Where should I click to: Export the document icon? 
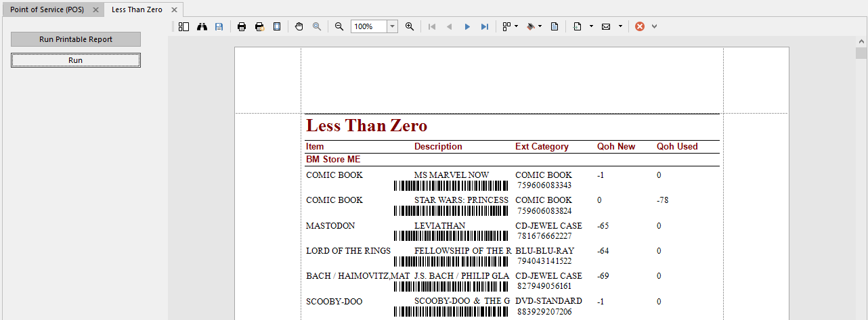click(578, 26)
